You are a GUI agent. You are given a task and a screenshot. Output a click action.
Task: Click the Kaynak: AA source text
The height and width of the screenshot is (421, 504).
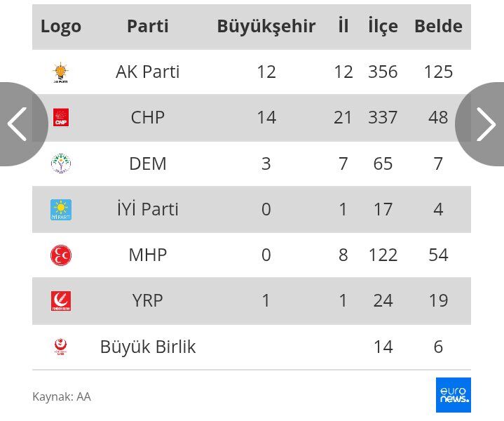pos(62,396)
